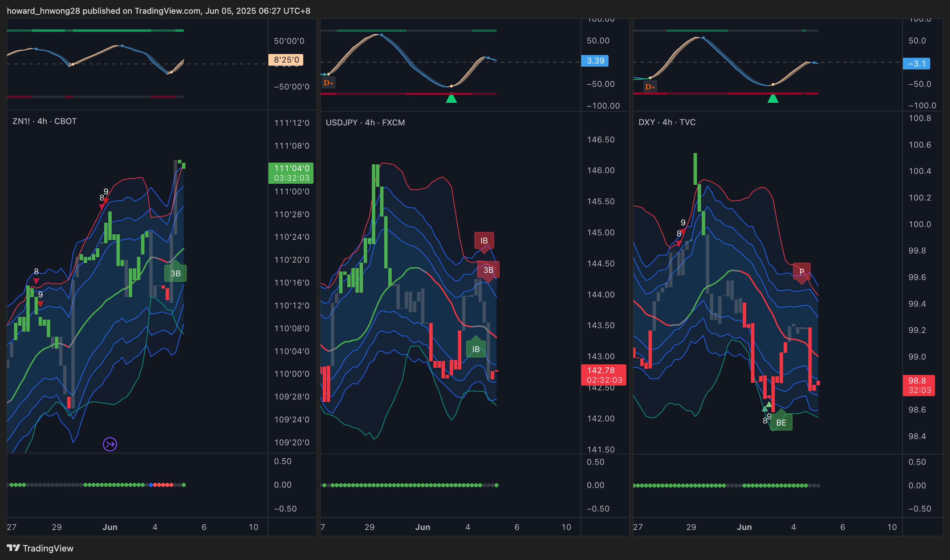Click the 0.50 label in DXY bottom pane
Viewport: 950px width, 560px height.
click(x=917, y=462)
